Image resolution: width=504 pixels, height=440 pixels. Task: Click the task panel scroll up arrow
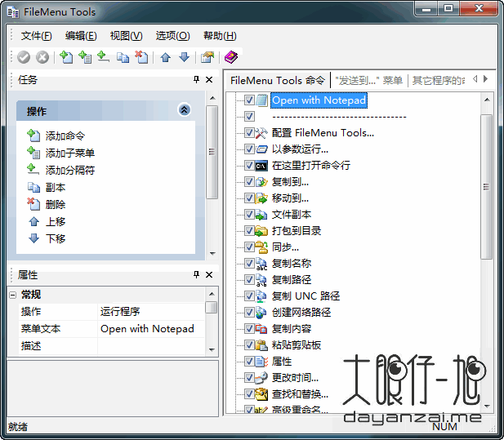click(212, 98)
